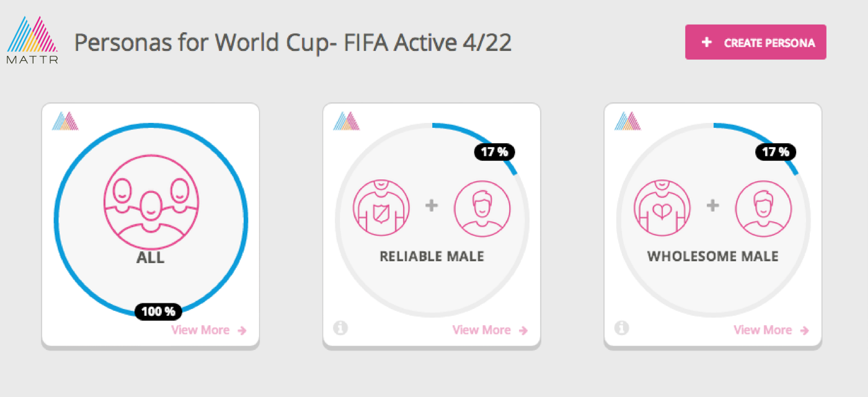Click the plus sign in Create Persona button
Viewport: 868px width, 397px height.
[706, 43]
